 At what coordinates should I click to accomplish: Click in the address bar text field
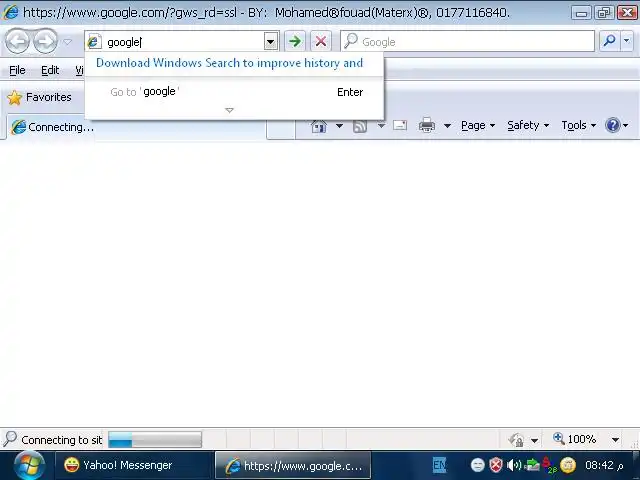click(184, 42)
